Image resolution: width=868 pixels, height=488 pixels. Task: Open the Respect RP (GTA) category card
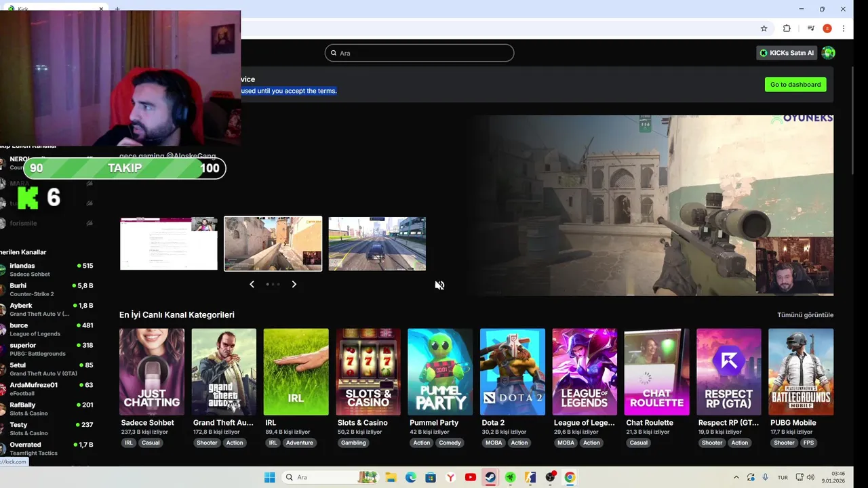(x=729, y=372)
